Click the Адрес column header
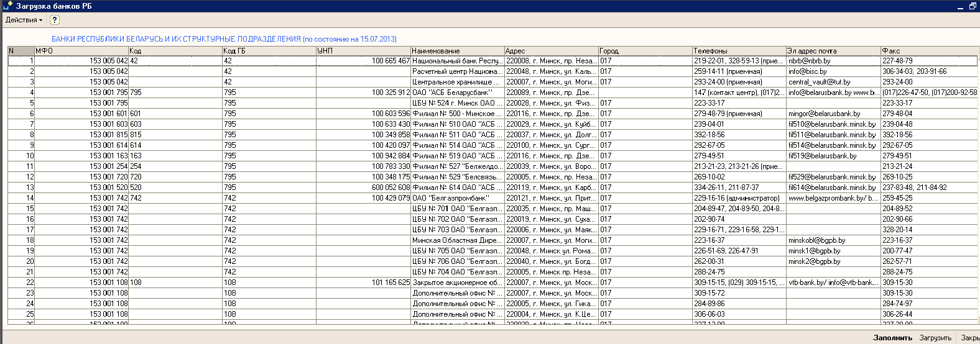980x344 pixels. coord(551,51)
